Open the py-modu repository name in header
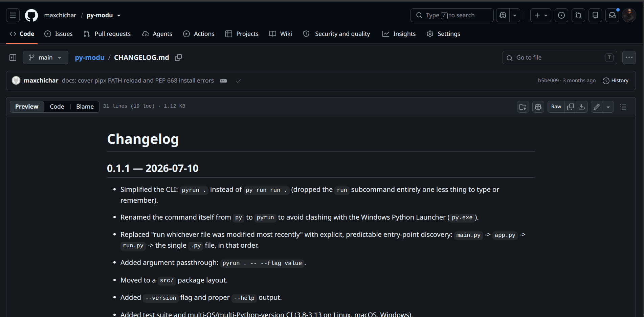644x317 pixels. coord(99,15)
